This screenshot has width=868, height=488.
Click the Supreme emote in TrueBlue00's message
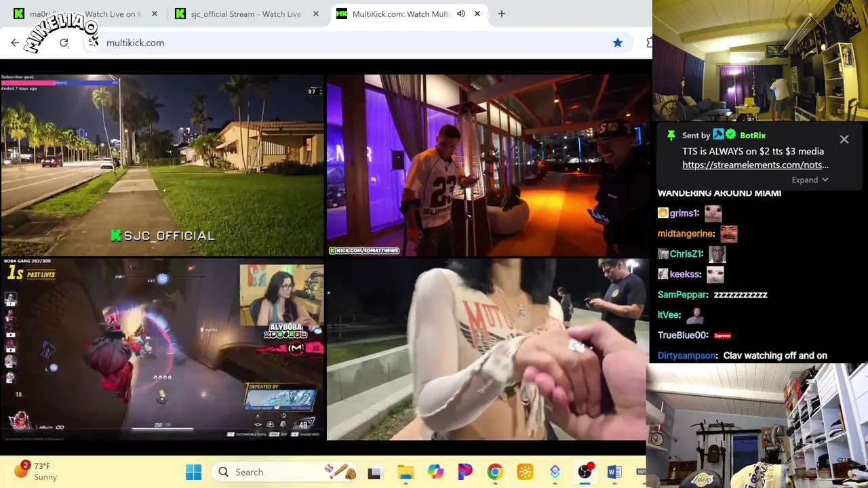tap(723, 335)
